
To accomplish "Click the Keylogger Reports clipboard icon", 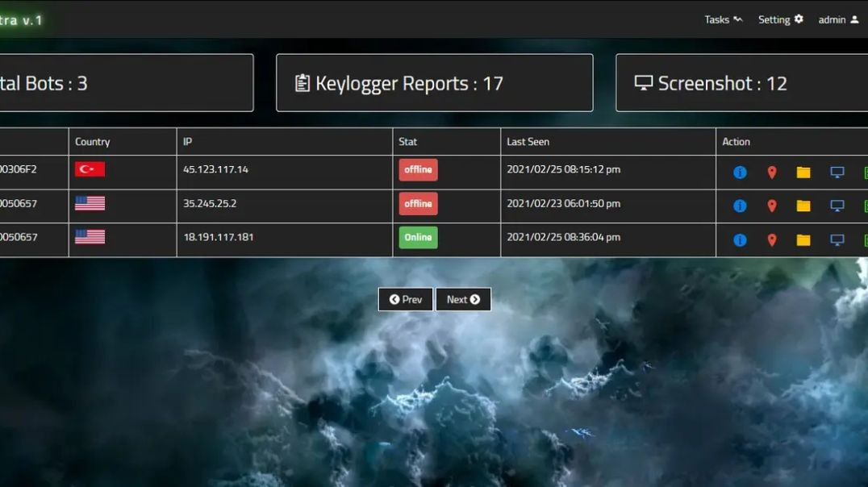I will pyautogui.click(x=303, y=82).
